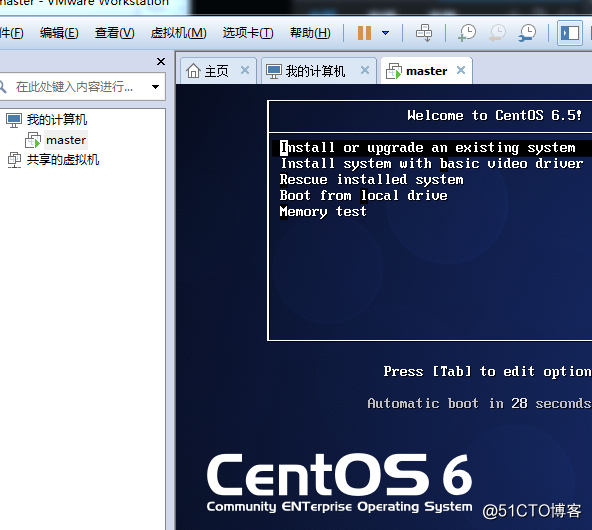
Task: Open the 编辑(E) menu
Action: tap(59, 33)
